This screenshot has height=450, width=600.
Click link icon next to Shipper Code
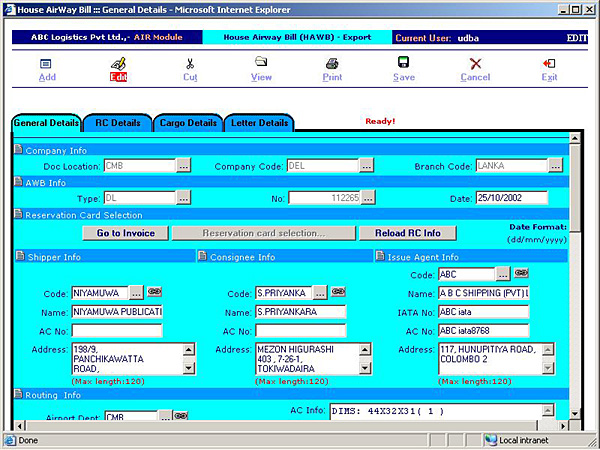tap(154, 293)
